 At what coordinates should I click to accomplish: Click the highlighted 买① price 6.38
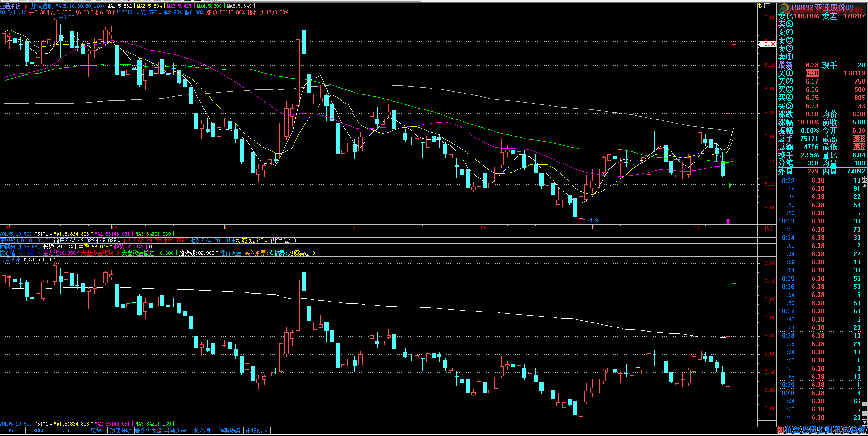click(x=812, y=73)
